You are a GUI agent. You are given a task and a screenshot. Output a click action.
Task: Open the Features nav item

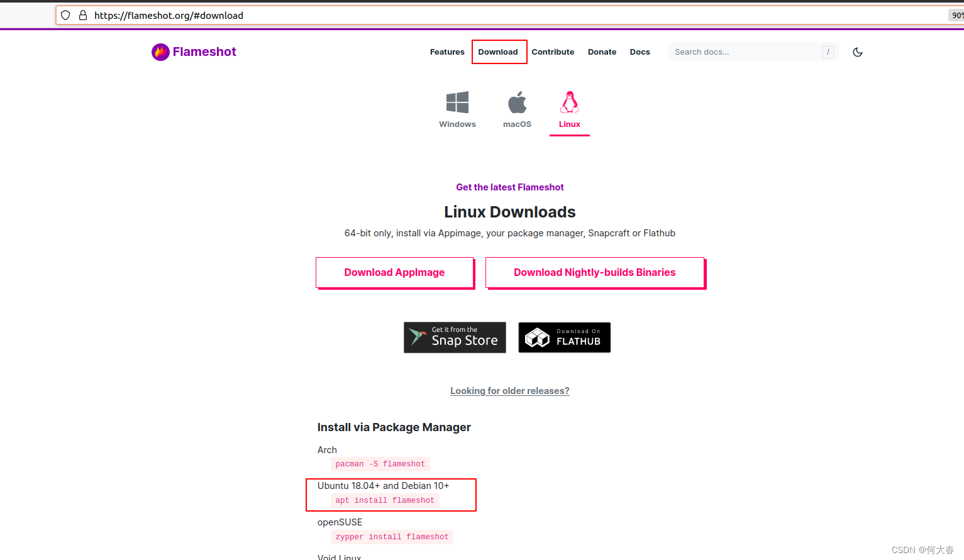pos(447,52)
